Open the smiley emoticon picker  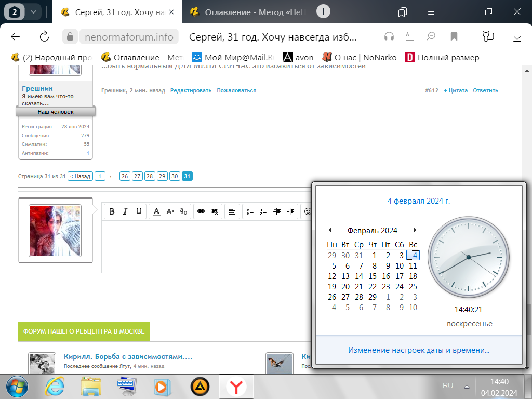(308, 211)
